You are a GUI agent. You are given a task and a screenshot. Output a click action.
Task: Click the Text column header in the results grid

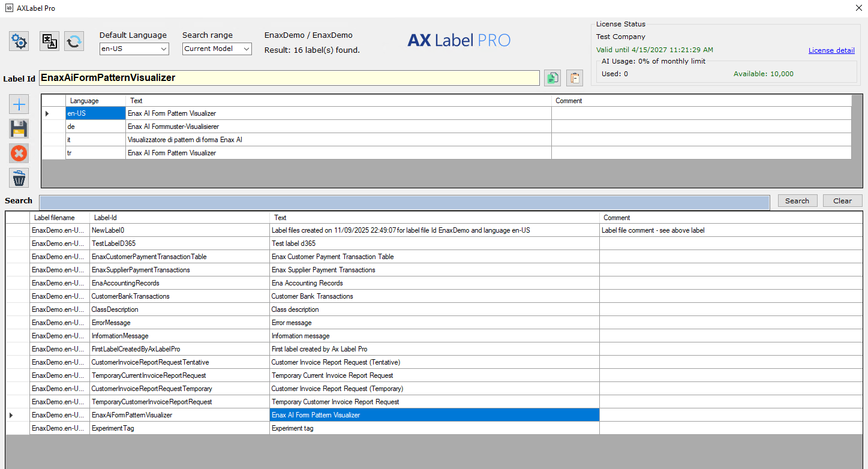click(x=434, y=218)
